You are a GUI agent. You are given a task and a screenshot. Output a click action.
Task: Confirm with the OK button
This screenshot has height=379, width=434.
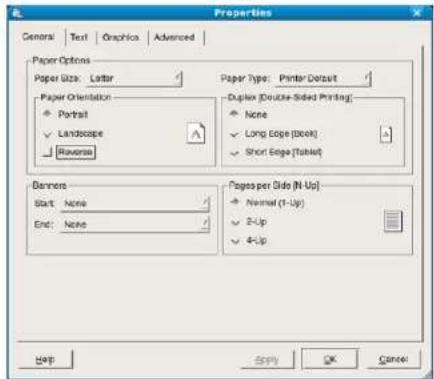(330, 359)
